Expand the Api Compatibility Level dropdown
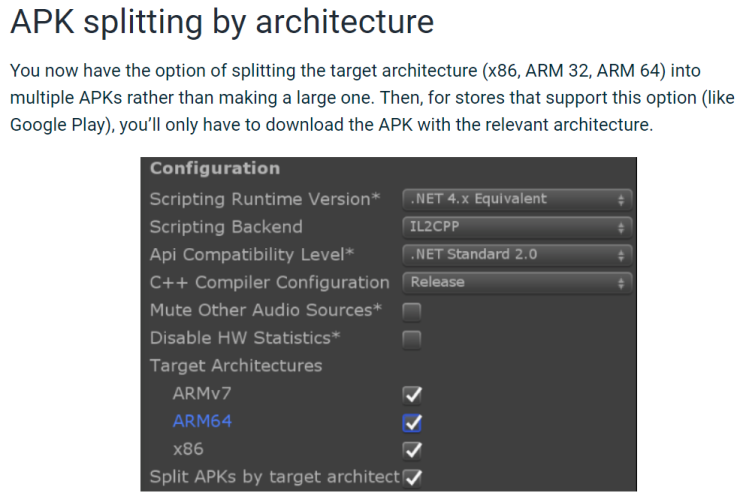This screenshot has height=499, width=743. tap(517, 255)
